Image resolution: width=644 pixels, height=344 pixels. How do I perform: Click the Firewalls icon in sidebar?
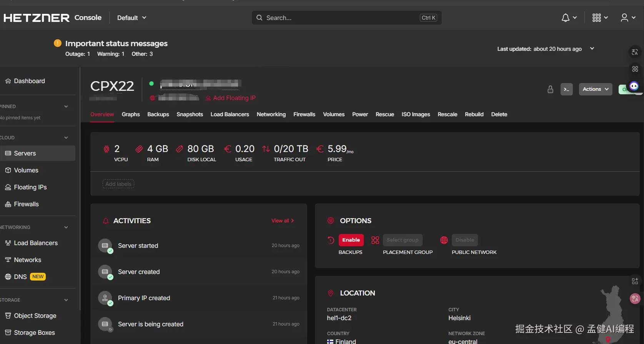[8, 204]
